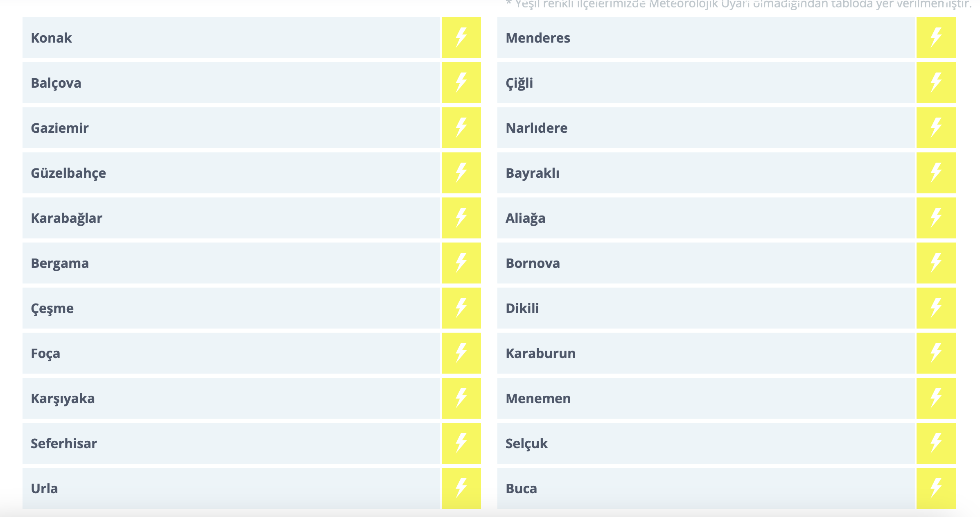Viewport: 980px width, 517px height.
Task: Open the lightning icon for Menderes
Action: pos(936,38)
